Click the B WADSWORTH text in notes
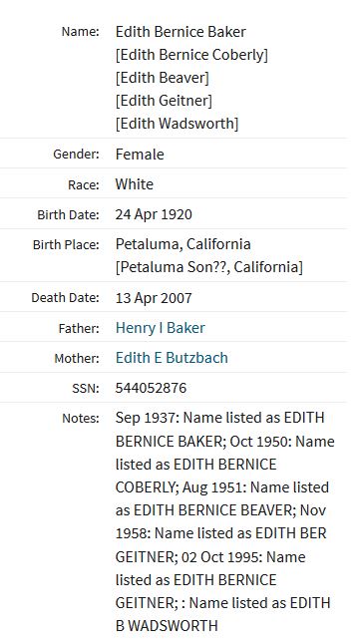361x644 pixels. tap(167, 625)
